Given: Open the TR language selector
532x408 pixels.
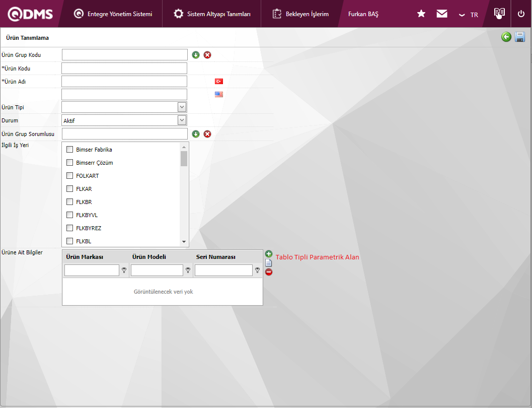Looking at the screenshot, I should pos(469,15).
